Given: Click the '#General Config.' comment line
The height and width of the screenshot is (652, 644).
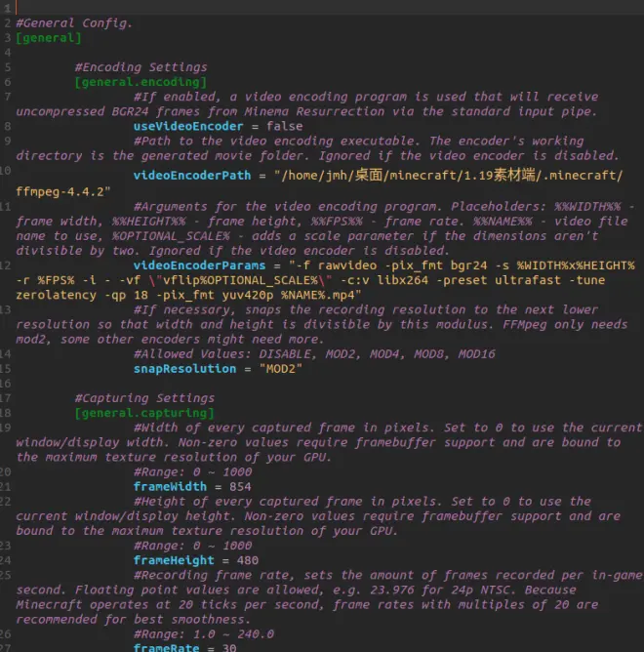Looking at the screenshot, I should tap(74, 23).
